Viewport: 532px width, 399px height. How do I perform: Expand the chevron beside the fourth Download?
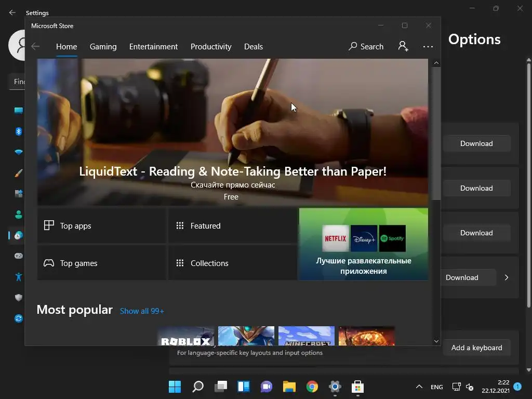(x=507, y=277)
